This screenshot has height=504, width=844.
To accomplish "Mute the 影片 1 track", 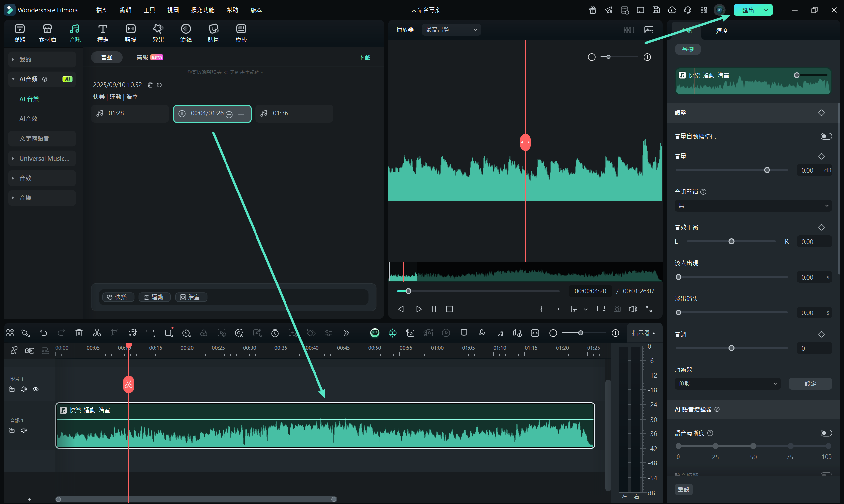I will (23, 389).
